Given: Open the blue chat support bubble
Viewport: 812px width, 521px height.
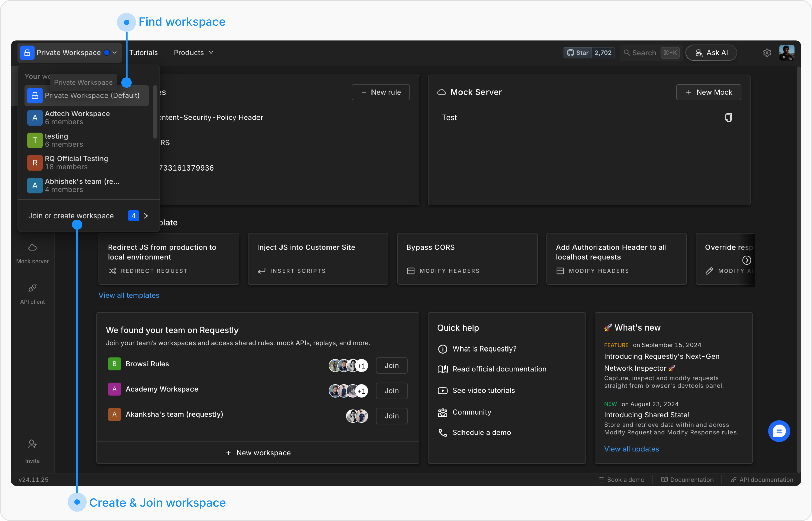Looking at the screenshot, I should coord(779,431).
